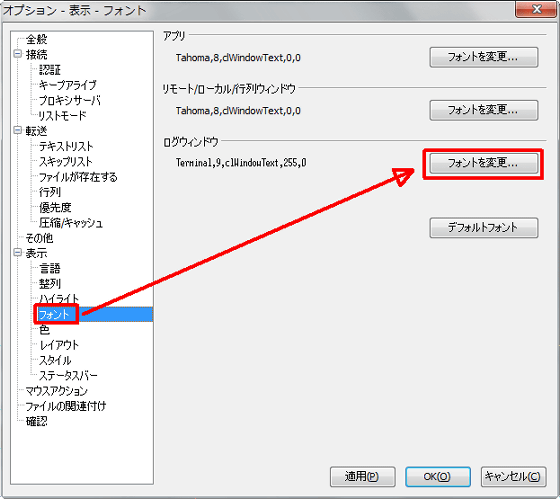Open the リストモード page

62,115
